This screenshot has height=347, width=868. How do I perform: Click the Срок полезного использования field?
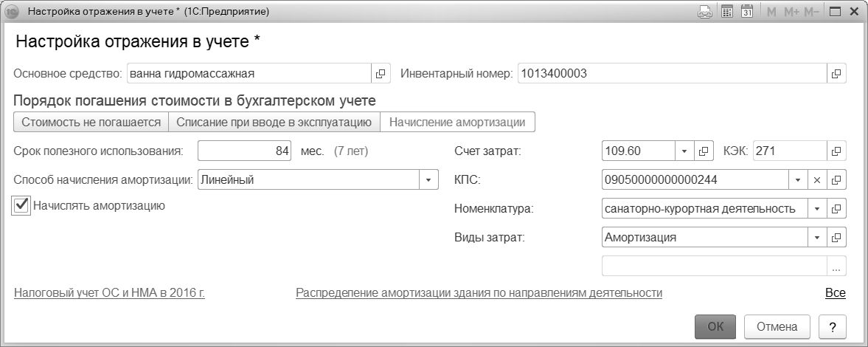point(245,151)
